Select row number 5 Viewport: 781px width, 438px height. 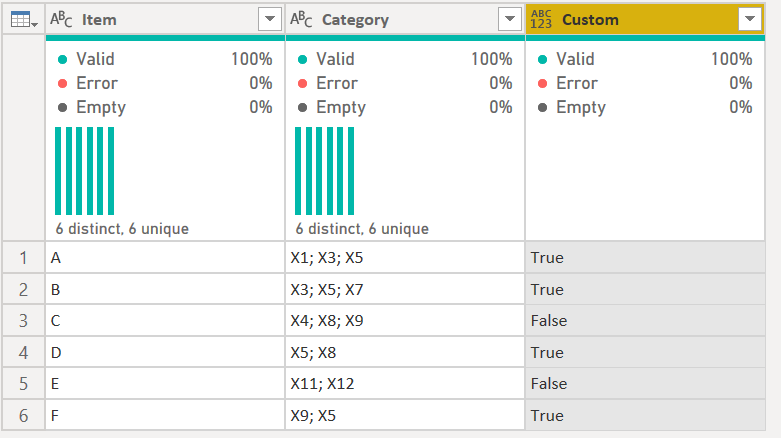[23, 384]
